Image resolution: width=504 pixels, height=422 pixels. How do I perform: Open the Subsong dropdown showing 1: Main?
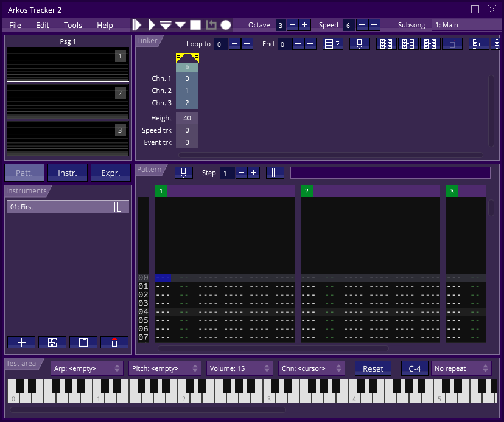tap(467, 25)
